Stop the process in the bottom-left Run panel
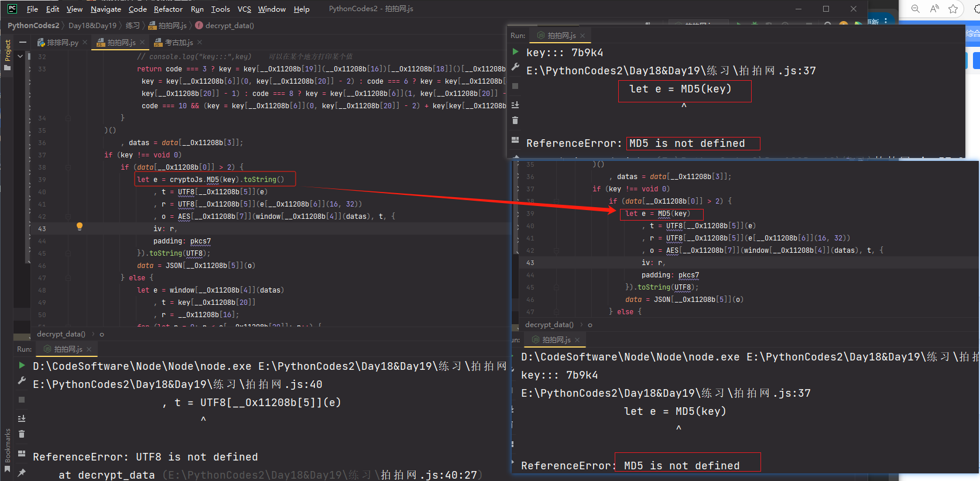Screen dimensions: 980x481 tap(22, 400)
